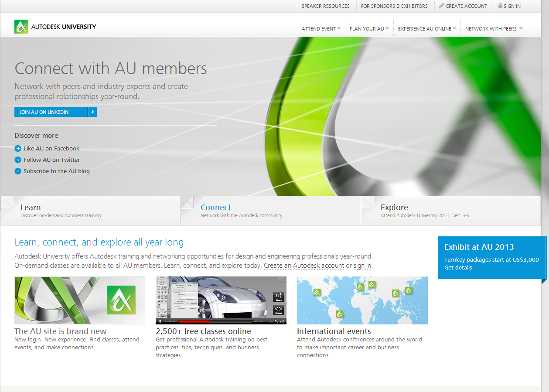549x392 pixels.
Task: Click Get details in the Exhibit box
Action: [x=458, y=268]
